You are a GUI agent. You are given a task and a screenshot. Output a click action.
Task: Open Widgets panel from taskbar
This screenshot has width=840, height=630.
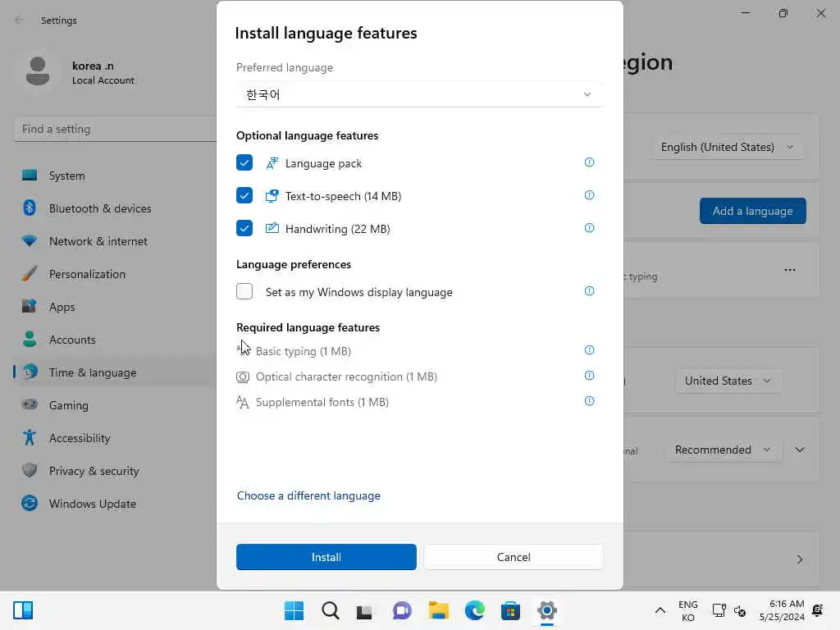[23, 610]
